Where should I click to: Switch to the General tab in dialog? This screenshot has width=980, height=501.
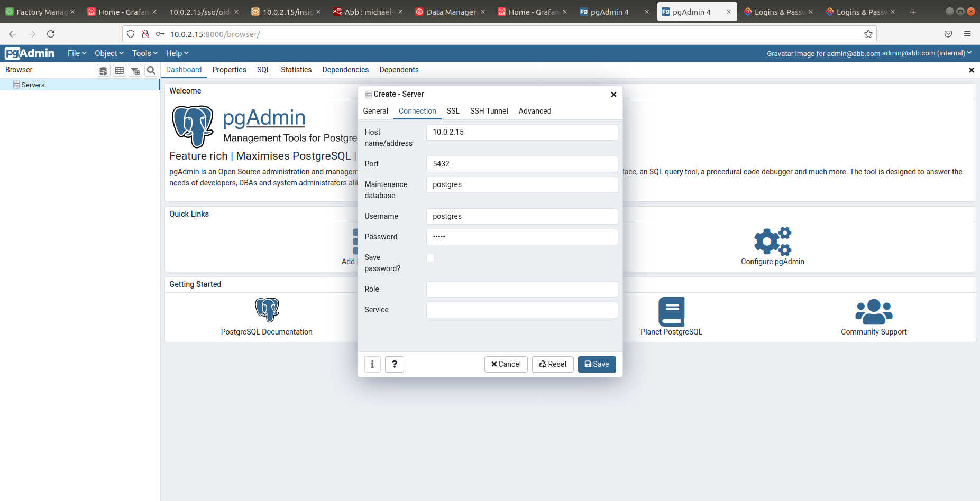pyautogui.click(x=375, y=111)
